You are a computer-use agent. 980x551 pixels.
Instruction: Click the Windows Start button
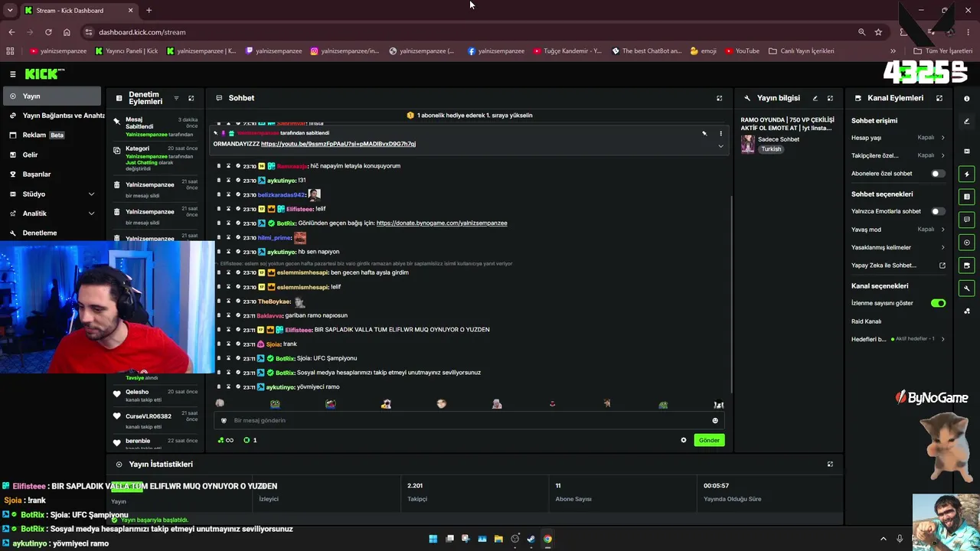pos(433,539)
